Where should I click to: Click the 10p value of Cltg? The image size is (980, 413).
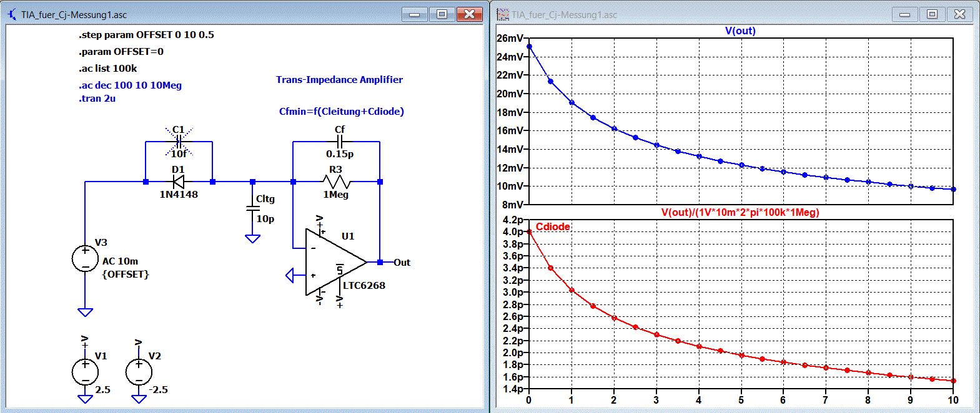pyautogui.click(x=265, y=218)
